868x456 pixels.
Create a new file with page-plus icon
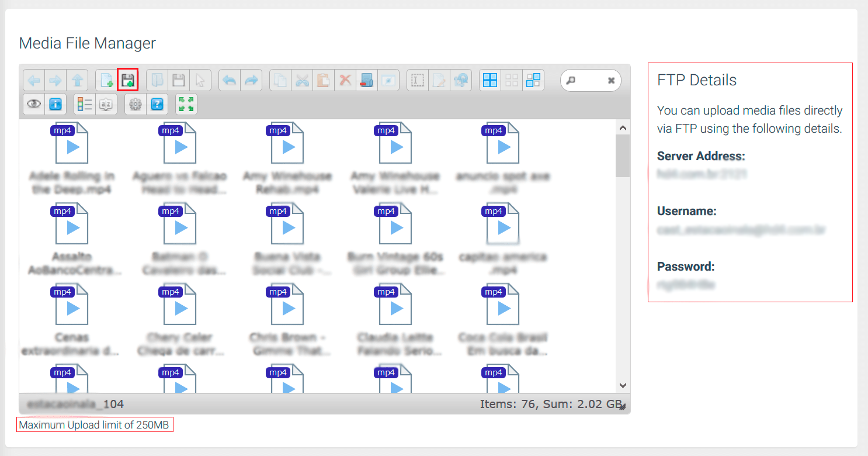[x=106, y=80]
